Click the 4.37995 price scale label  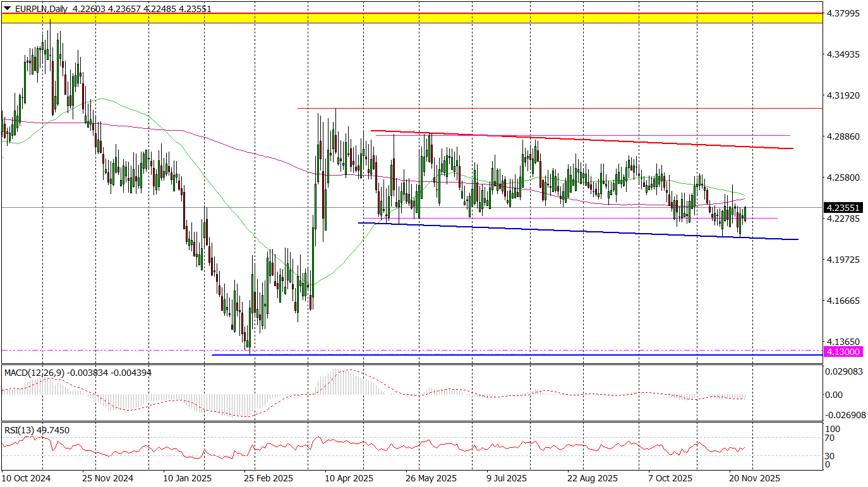(x=843, y=13)
